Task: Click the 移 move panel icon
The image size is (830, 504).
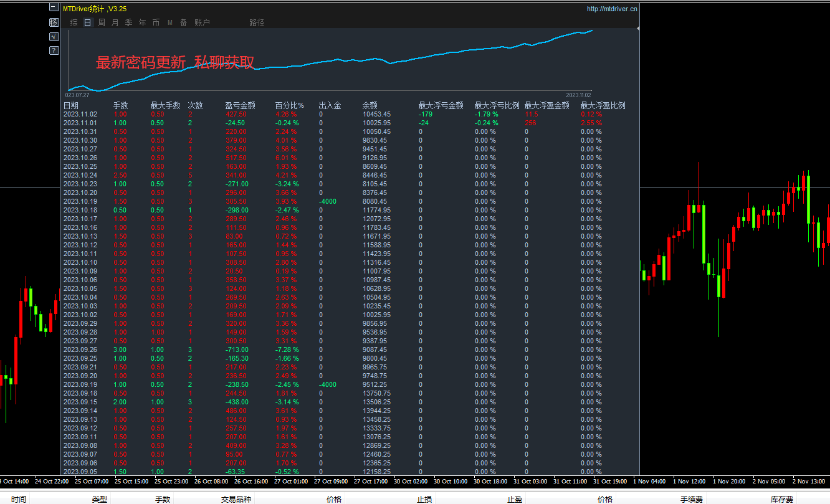Action: click(x=54, y=22)
